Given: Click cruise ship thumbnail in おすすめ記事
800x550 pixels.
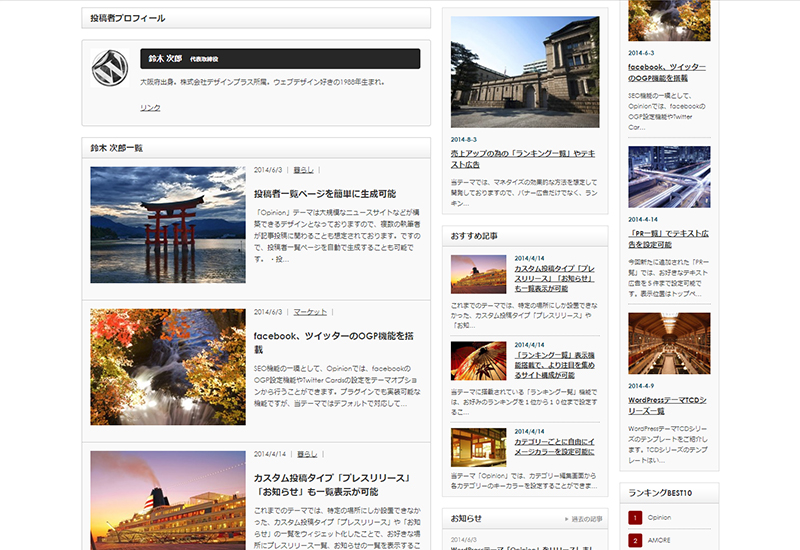Looking at the screenshot, I should (x=479, y=274).
